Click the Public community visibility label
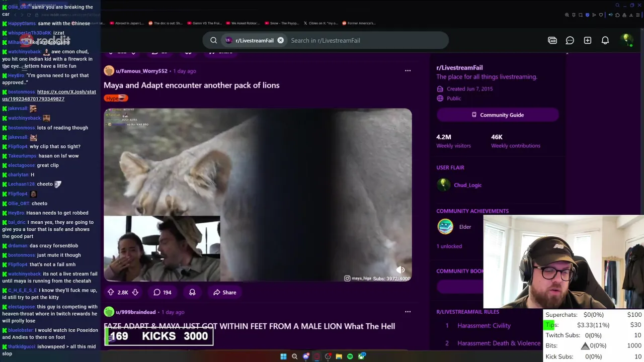 454,99
